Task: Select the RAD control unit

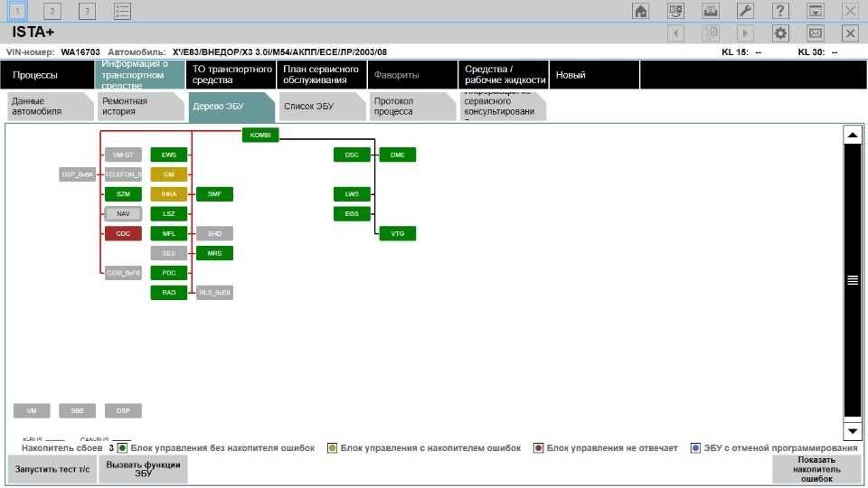Action: pos(169,293)
